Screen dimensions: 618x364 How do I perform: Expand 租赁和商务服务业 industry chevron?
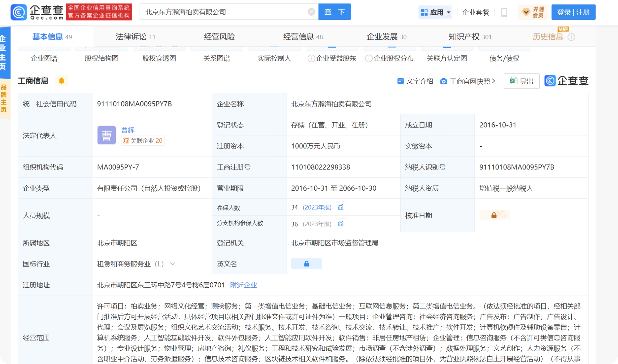point(173,264)
